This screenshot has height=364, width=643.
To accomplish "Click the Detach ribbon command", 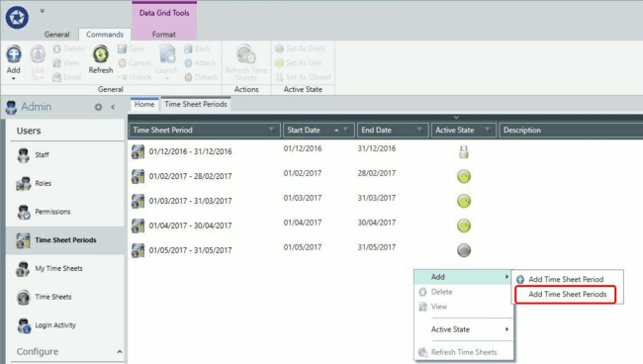I will point(201,77).
